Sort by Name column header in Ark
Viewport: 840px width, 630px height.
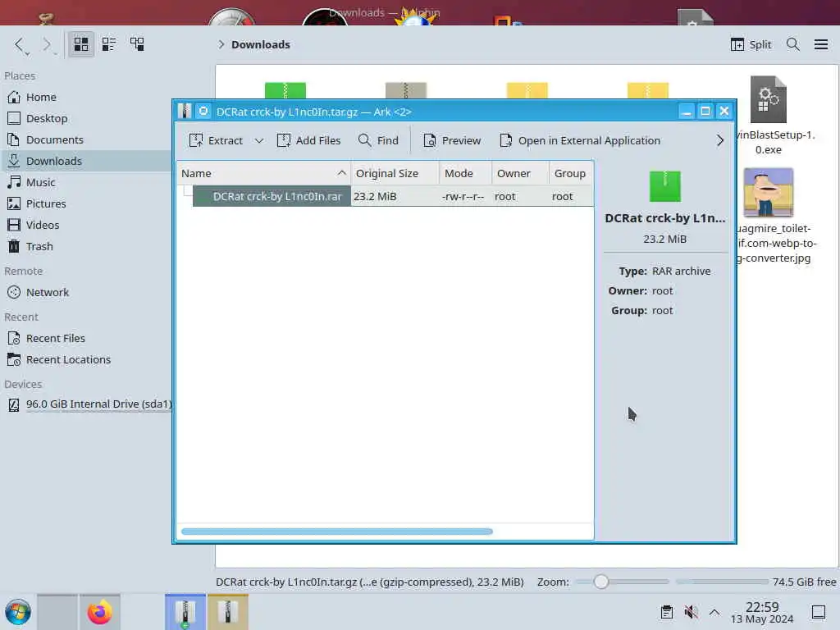tap(263, 174)
